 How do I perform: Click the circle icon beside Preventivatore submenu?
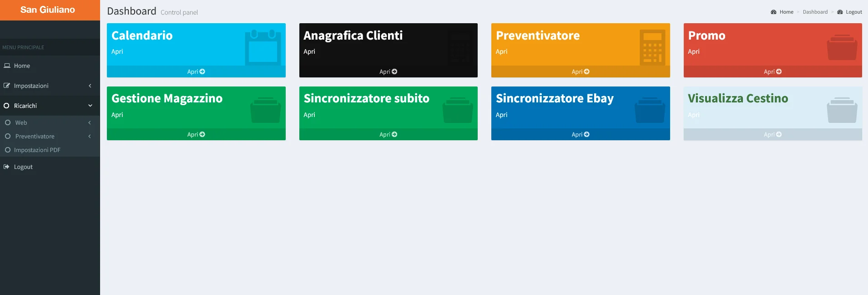pos(8,136)
